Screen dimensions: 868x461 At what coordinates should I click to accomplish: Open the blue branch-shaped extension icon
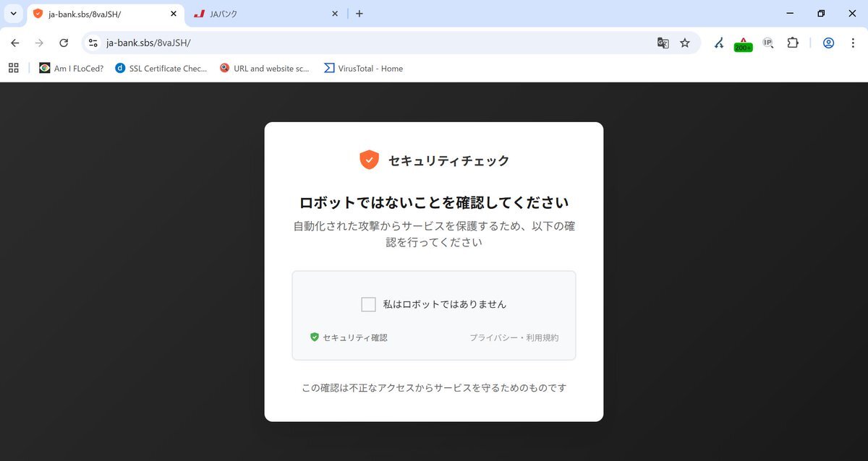[719, 43]
